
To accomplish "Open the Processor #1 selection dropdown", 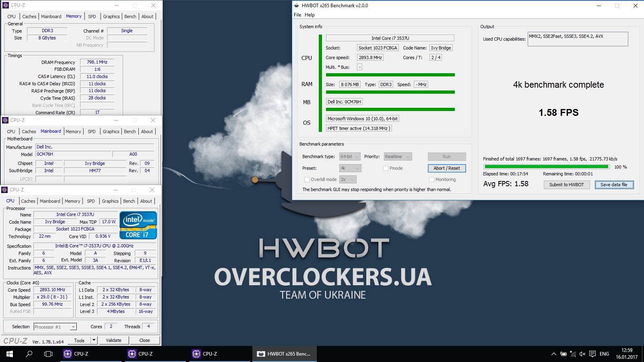I will 55,327.
